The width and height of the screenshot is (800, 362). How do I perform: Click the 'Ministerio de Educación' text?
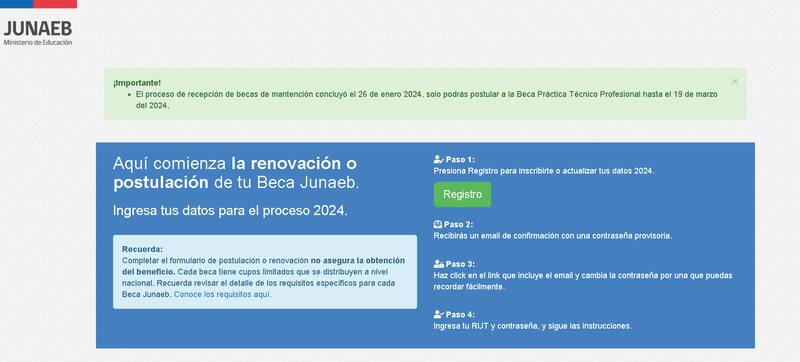[x=38, y=43]
